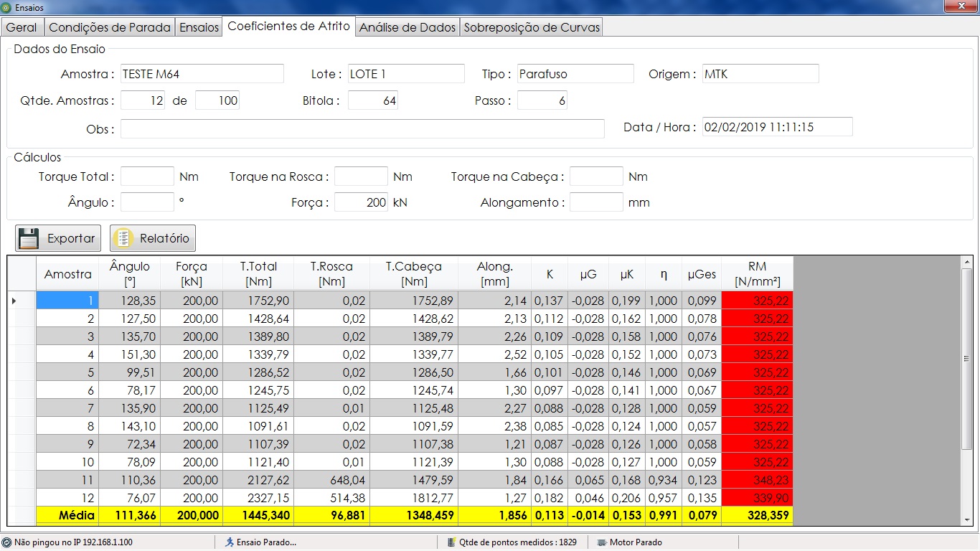Click the Ensaios window title icon

[7, 7]
